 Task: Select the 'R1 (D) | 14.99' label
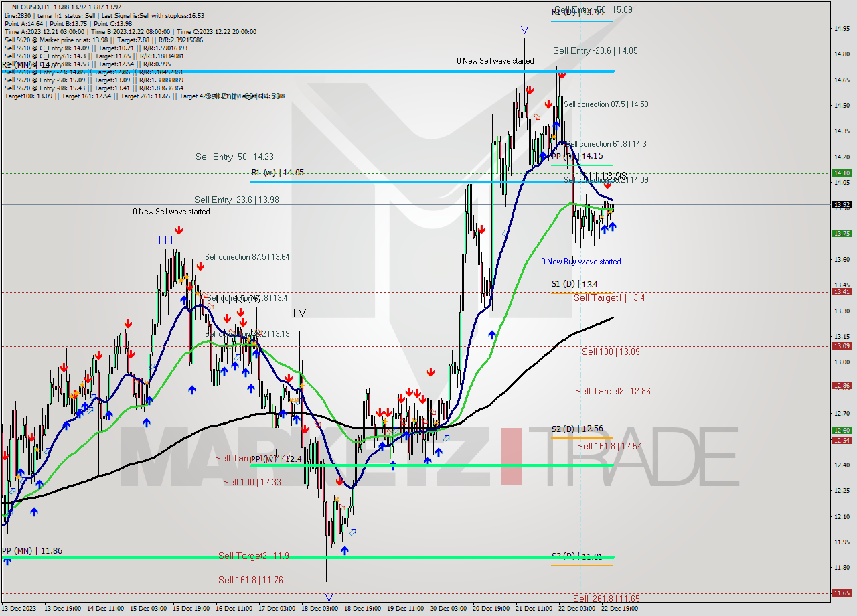pyautogui.click(x=578, y=12)
